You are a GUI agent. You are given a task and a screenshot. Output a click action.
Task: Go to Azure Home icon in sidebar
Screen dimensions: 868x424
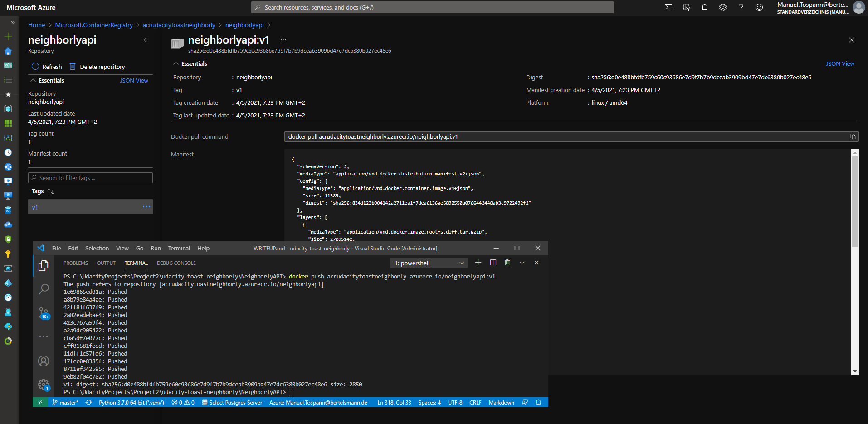tap(8, 51)
